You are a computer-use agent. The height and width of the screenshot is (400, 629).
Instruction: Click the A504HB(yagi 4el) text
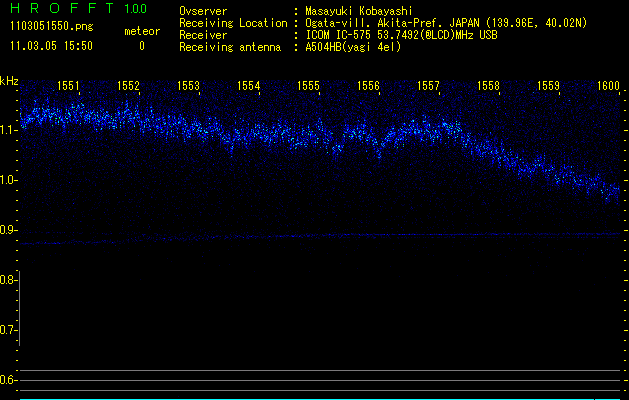(x=353, y=47)
